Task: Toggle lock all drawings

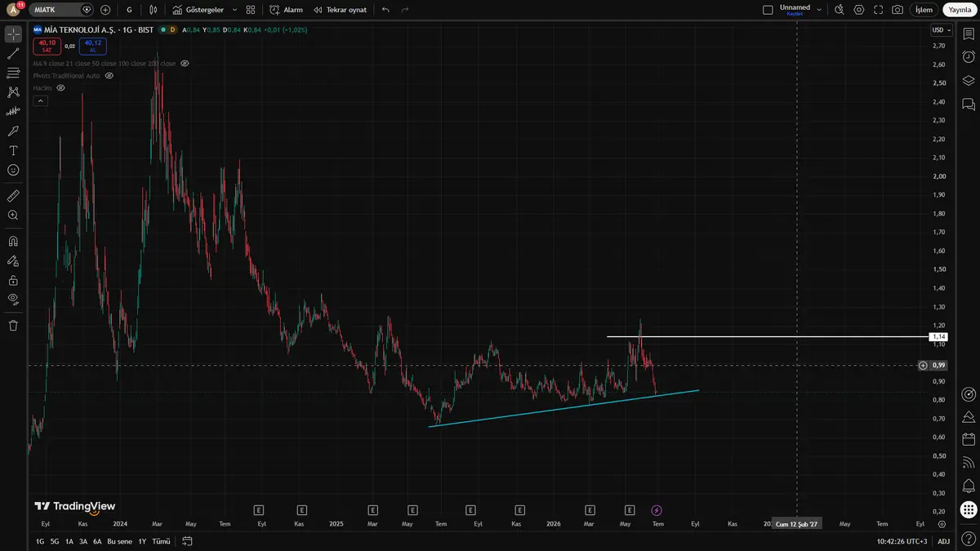Action: [x=13, y=280]
